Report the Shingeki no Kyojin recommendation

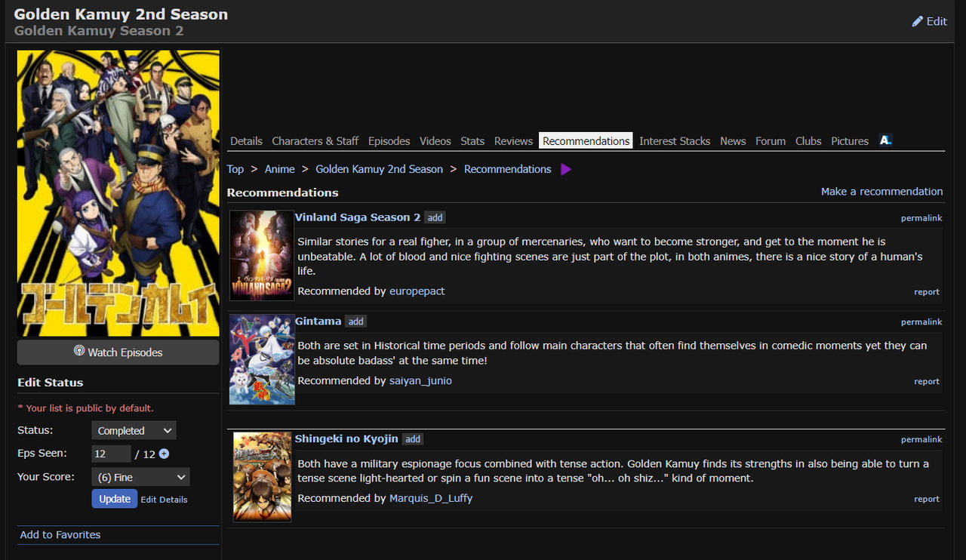(927, 500)
